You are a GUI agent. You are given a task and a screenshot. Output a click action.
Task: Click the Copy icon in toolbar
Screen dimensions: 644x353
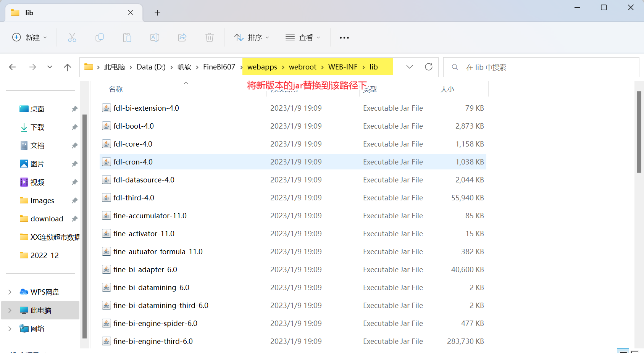pyautogui.click(x=100, y=37)
